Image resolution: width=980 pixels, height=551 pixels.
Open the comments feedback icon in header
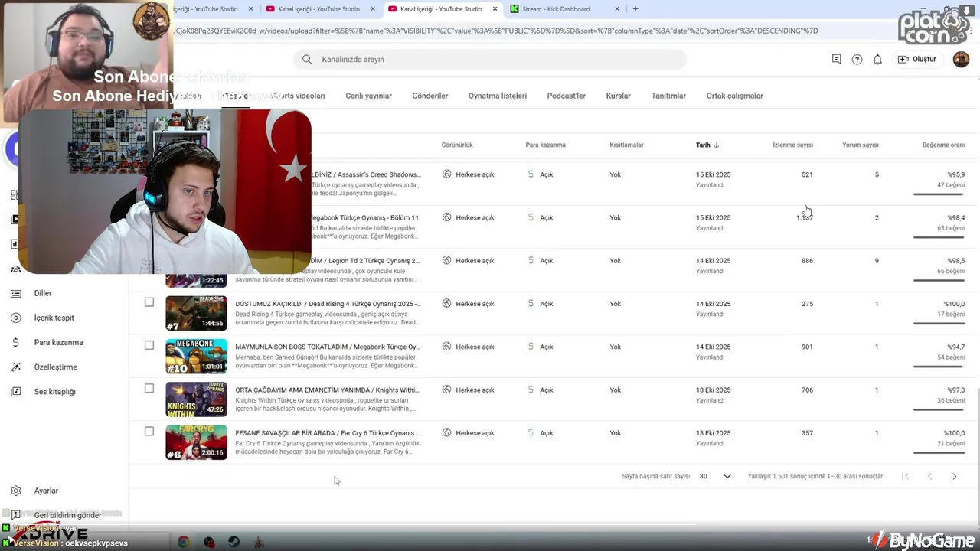click(x=836, y=59)
